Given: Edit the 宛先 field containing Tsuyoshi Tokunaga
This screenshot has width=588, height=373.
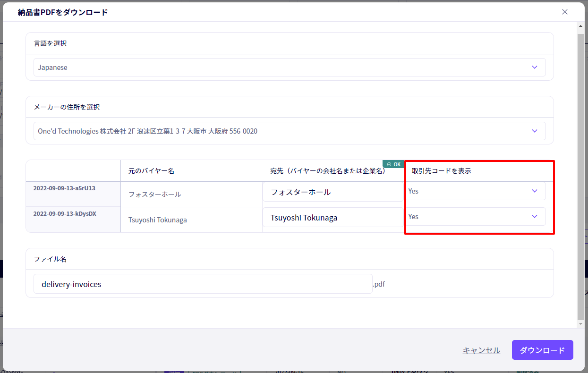Looking at the screenshot, I should (333, 218).
